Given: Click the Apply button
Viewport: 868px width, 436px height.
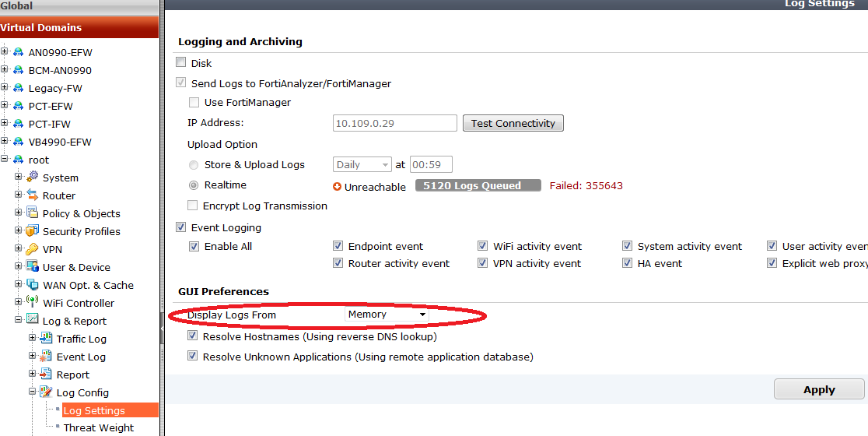Looking at the screenshot, I should coord(819,389).
